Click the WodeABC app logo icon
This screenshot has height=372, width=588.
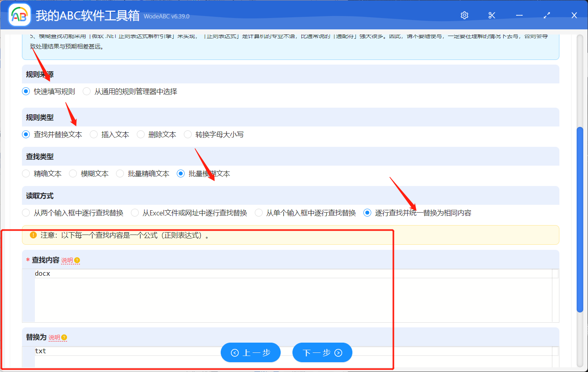point(19,15)
